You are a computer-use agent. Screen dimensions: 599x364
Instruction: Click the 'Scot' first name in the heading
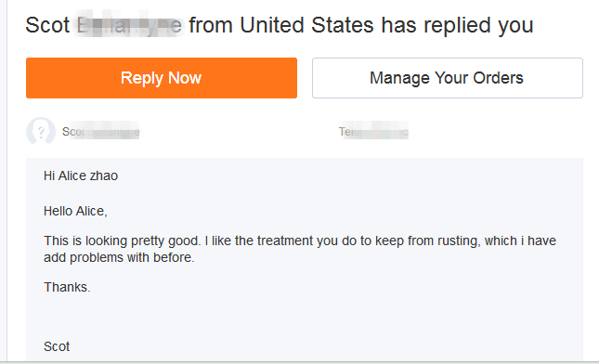(47, 25)
